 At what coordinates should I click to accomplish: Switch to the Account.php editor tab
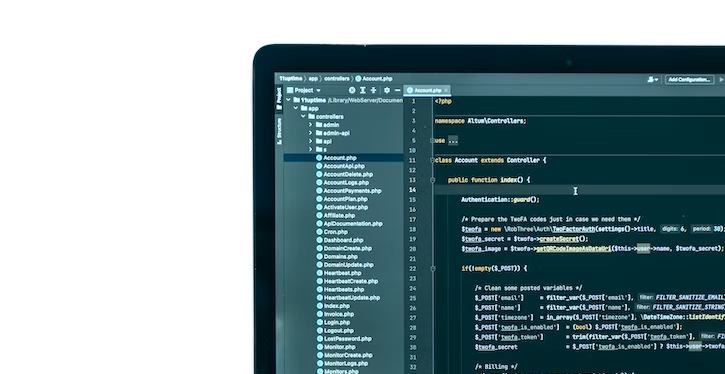point(424,90)
